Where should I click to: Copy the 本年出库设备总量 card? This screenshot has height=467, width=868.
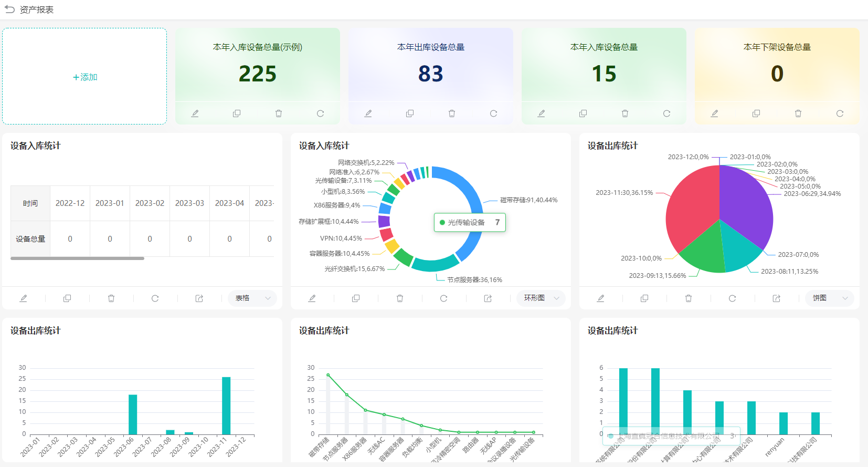pyautogui.click(x=410, y=113)
